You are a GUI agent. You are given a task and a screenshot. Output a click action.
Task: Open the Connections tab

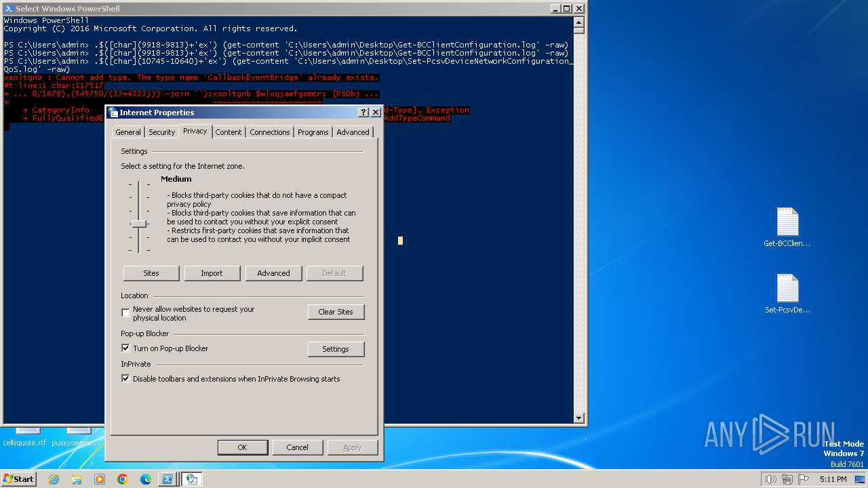(269, 132)
